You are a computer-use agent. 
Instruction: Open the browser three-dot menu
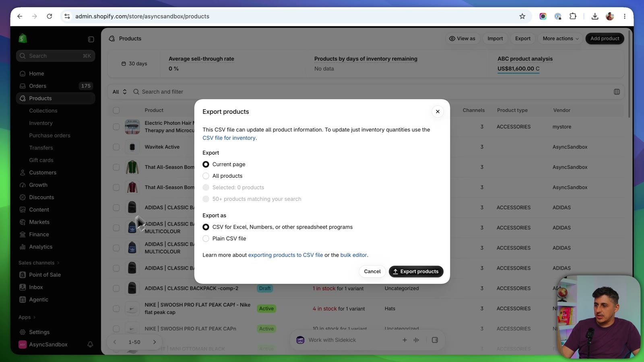pyautogui.click(x=625, y=16)
